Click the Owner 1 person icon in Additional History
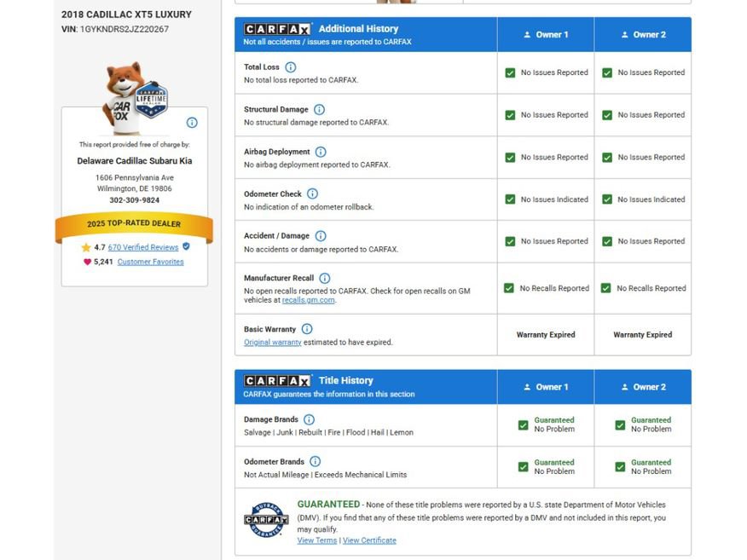This screenshot has height=560, width=747. click(x=527, y=35)
